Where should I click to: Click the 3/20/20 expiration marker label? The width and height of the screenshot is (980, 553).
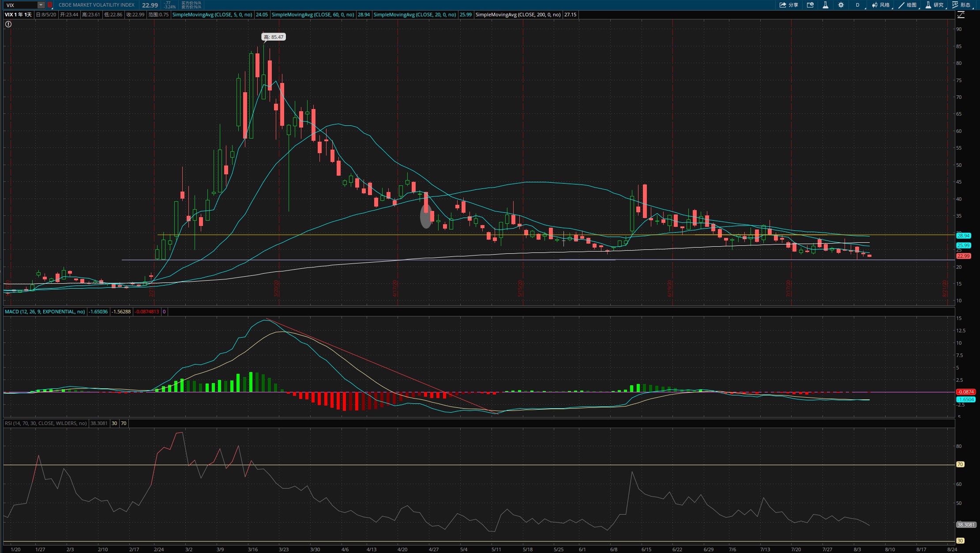click(277, 288)
